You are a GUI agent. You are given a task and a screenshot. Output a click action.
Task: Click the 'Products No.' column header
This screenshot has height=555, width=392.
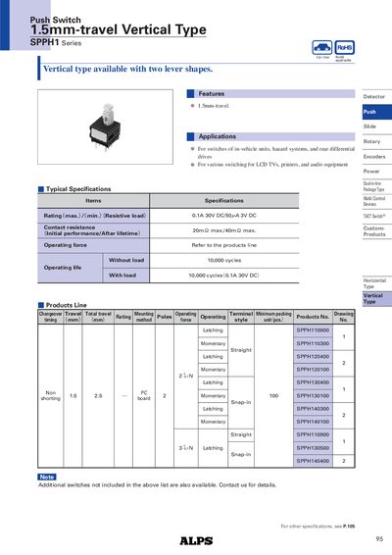pyautogui.click(x=313, y=317)
